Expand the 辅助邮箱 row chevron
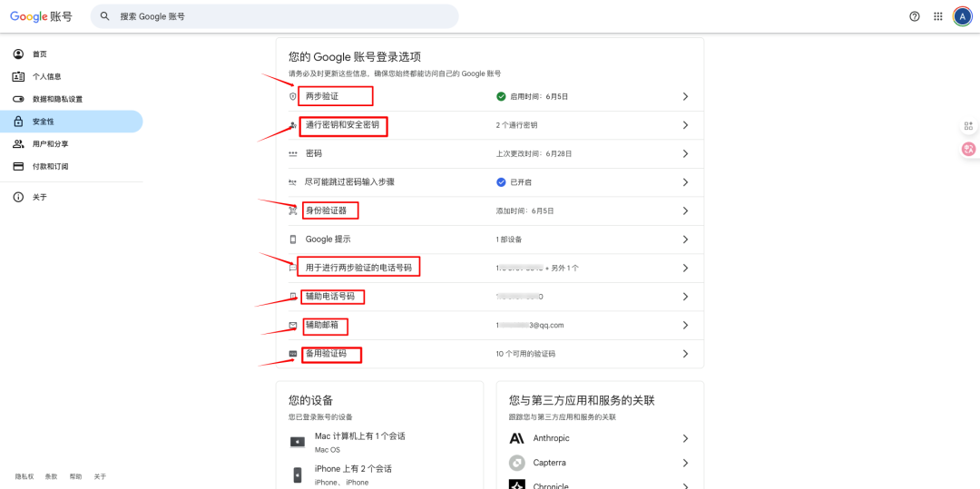The height and width of the screenshot is (489, 980). (x=686, y=326)
